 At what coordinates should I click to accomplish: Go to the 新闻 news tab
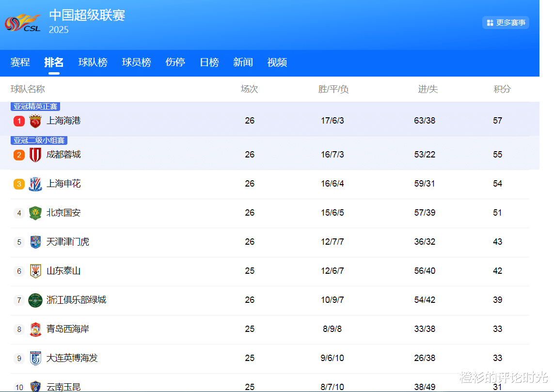click(243, 63)
